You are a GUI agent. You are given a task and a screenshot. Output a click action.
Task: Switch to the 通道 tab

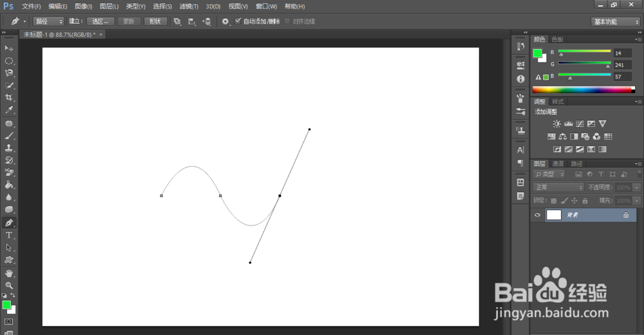pyautogui.click(x=557, y=164)
